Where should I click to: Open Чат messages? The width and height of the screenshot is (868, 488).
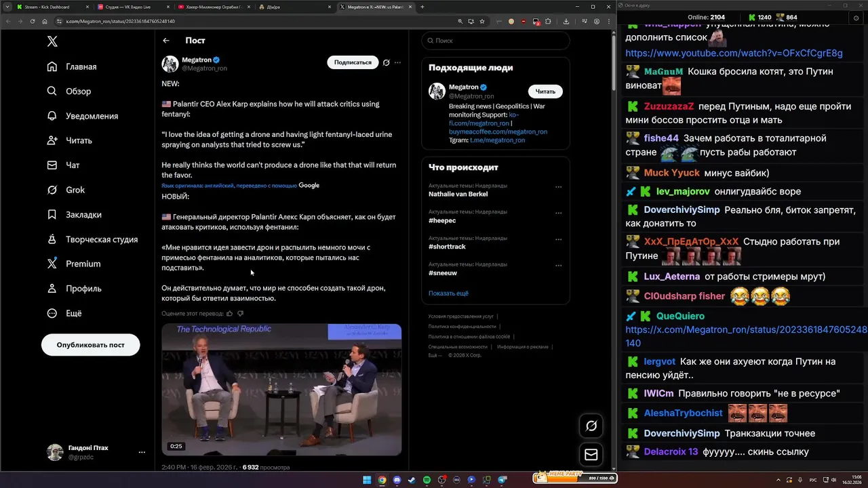coord(64,165)
